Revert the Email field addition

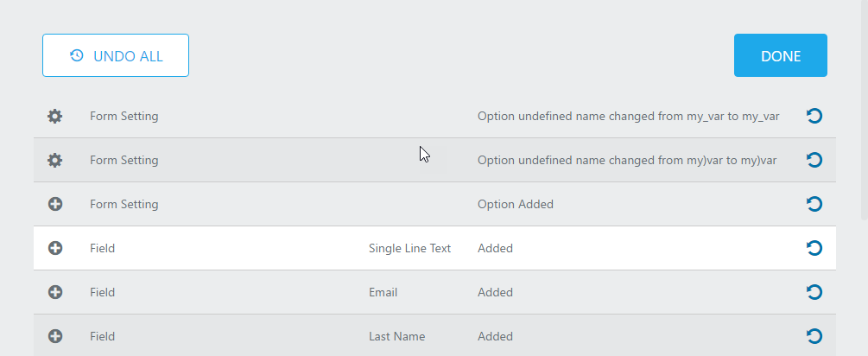click(814, 292)
